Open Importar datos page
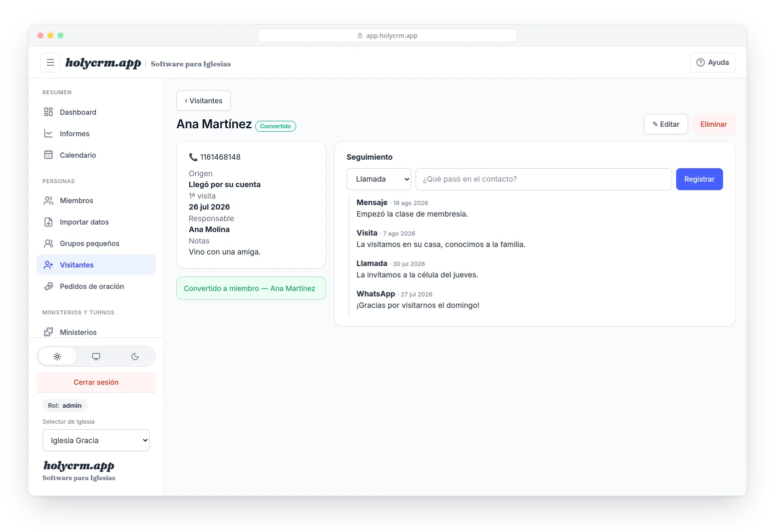 tap(96, 222)
